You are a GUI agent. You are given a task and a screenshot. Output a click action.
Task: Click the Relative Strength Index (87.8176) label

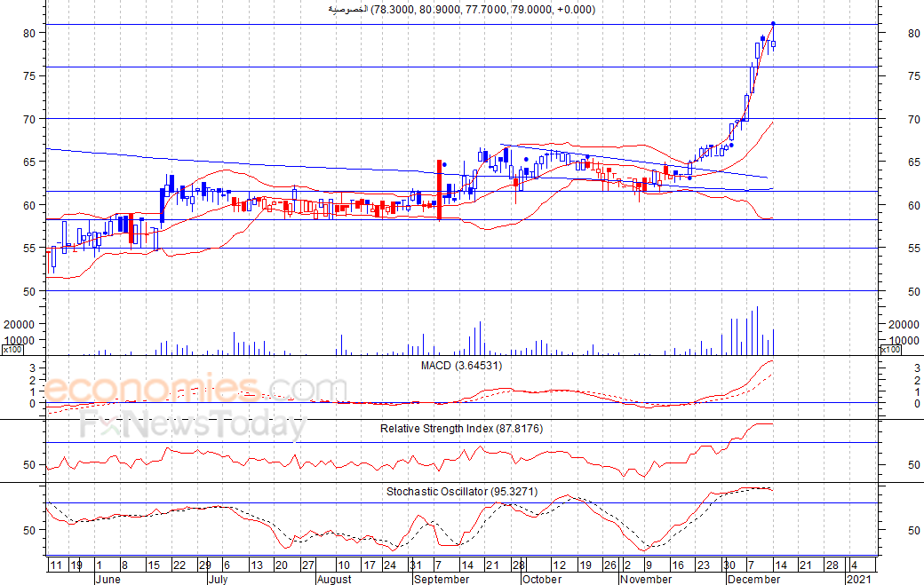click(x=461, y=429)
